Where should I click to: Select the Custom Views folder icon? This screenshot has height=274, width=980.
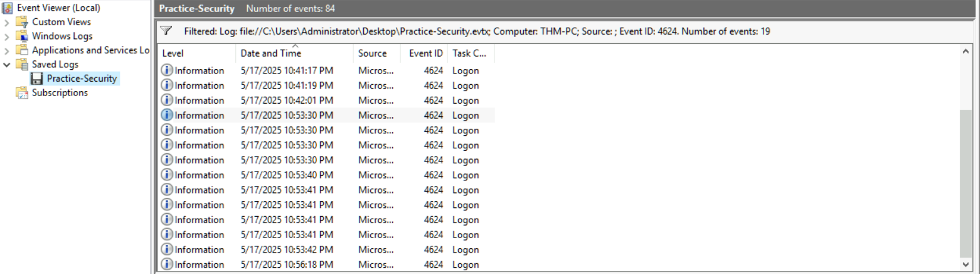click(23, 22)
